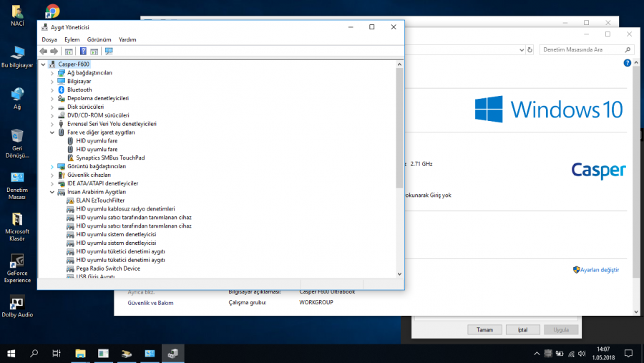The width and height of the screenshot is (644, 363).
Task: Open address dropdown arrow in System window
Action: [x=522, y=49]
